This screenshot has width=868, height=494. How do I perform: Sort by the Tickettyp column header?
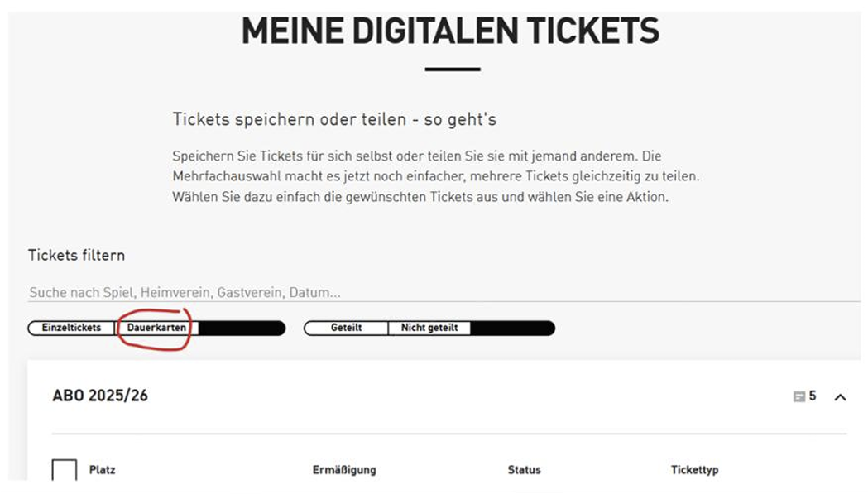694,470
